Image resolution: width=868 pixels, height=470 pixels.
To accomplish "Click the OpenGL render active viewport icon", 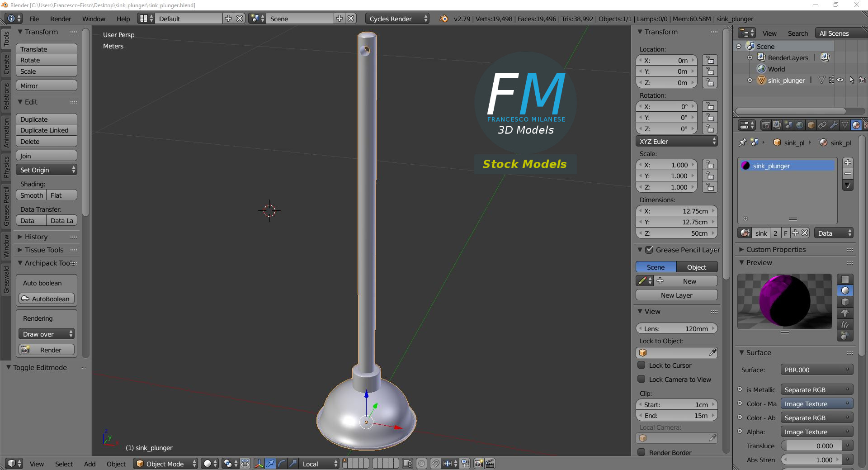I will tap(479, 464).
